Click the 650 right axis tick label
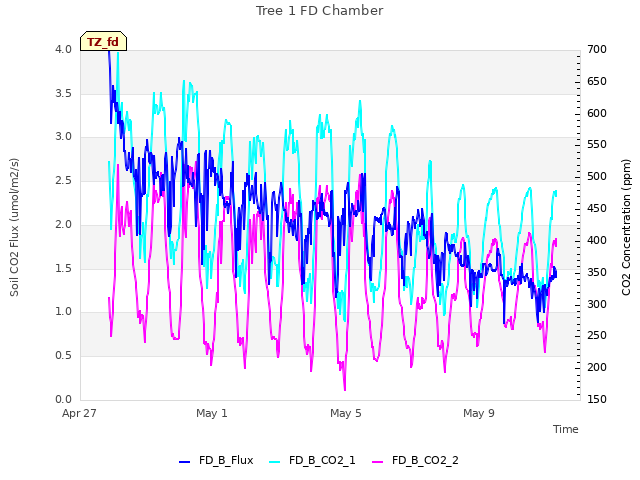 (597, 81)
